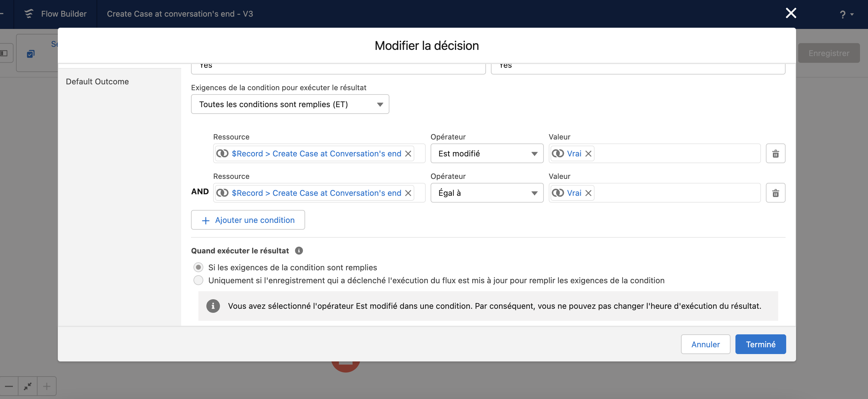Select Si les exigences de la condition sont remplies
Image resolution: width=868 pixels, height=399 pixels.
pyautogui.click(x=198, y=268)
